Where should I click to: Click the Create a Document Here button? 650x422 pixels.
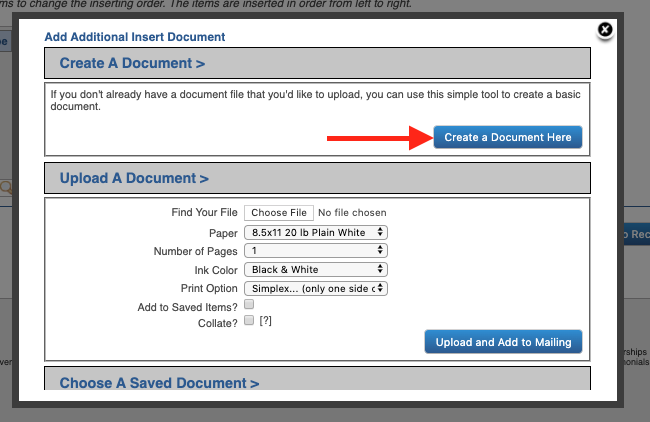pos(508,137)
